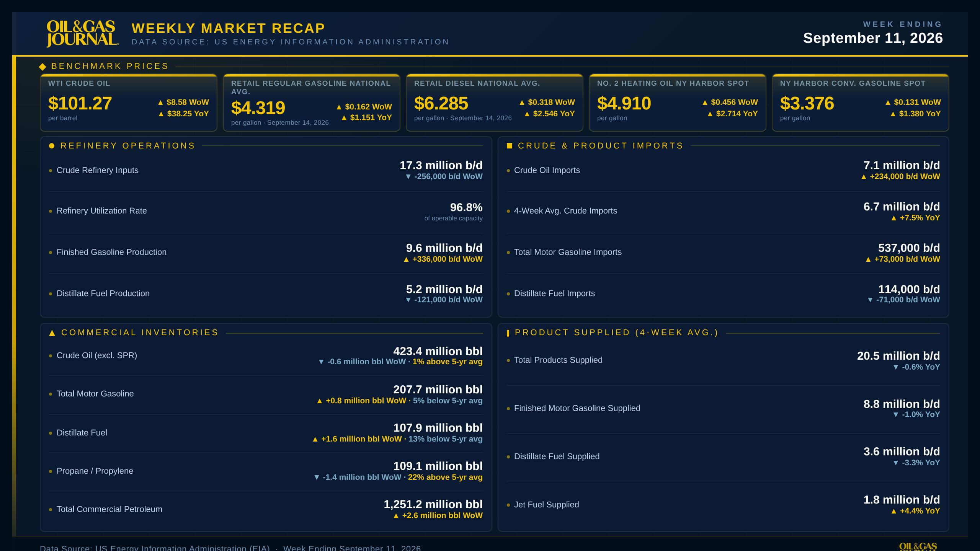Click the triangle icon beside Commercial Inventories
This screenshot has width=980, height=551.
52,333
